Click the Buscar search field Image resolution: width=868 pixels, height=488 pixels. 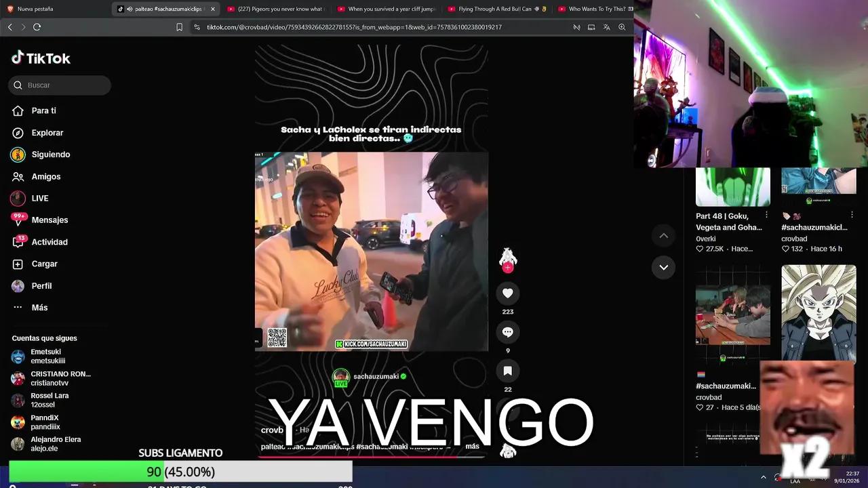point(60,85)
